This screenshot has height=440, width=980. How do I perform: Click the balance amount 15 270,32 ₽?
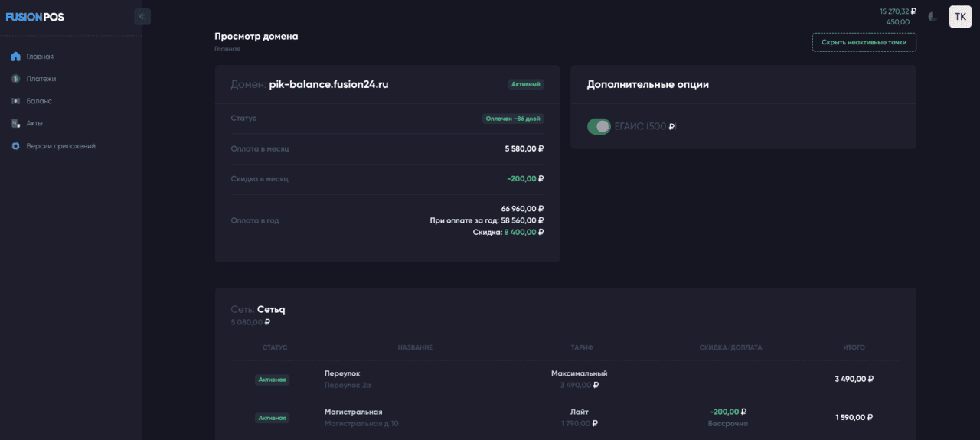898,11
